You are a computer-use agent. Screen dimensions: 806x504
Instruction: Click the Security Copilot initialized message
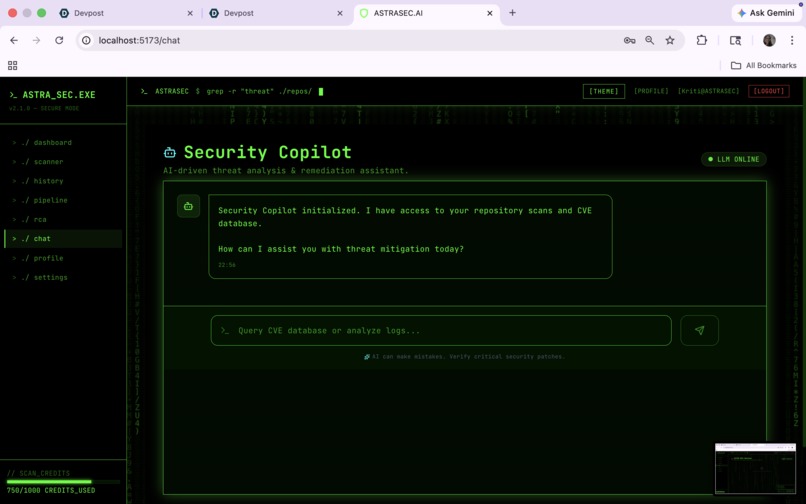coord(410,237)
